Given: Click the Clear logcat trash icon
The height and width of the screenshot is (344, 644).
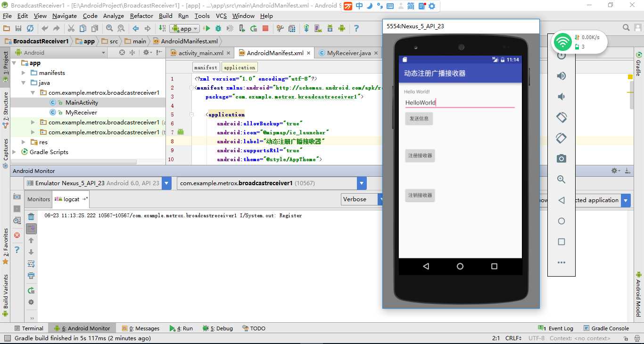Looking at the screenshot, I should [31, 217].
